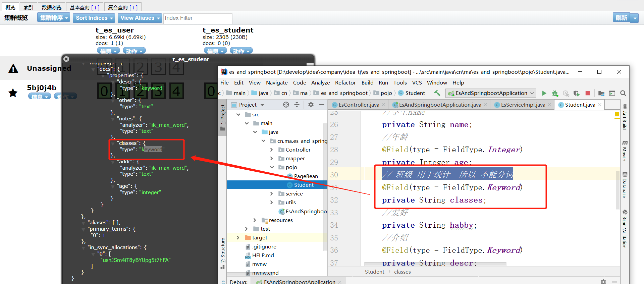
Task: Click the classes breadcrumb below editor
Action: (402, 272)
